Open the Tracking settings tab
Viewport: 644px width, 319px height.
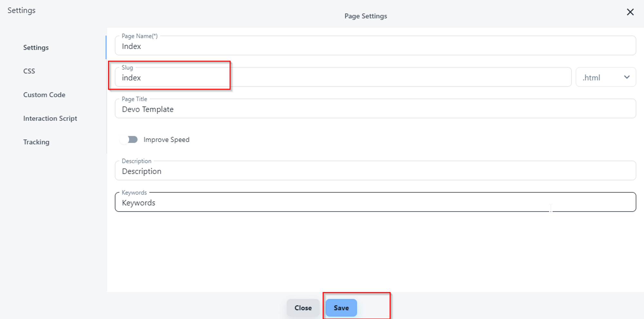36,142
